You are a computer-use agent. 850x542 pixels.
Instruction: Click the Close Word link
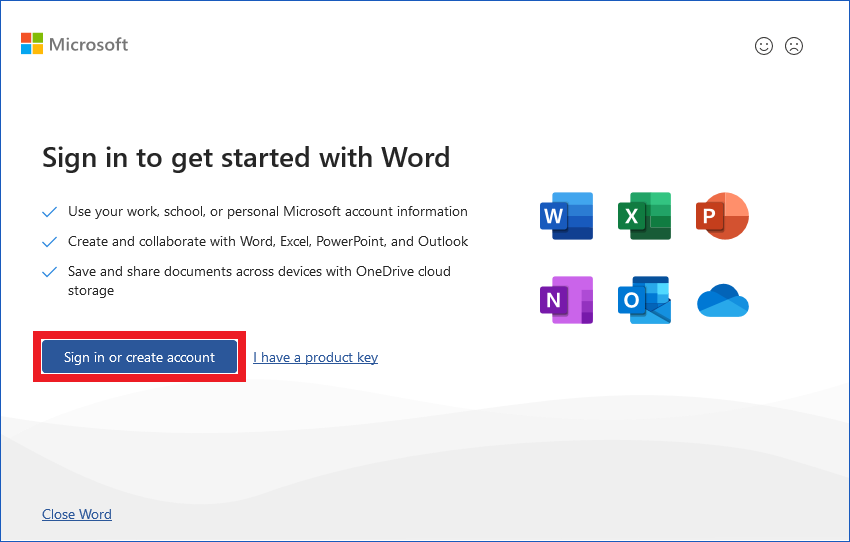coord(77,514)
